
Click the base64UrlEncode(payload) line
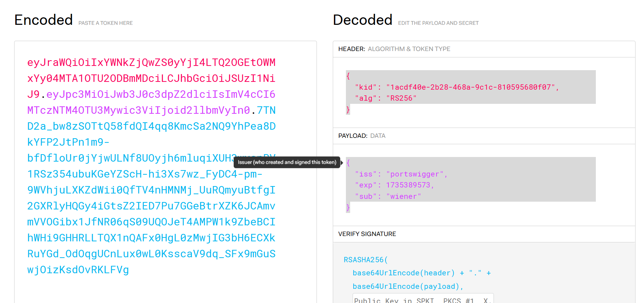(x=407, y=286)
